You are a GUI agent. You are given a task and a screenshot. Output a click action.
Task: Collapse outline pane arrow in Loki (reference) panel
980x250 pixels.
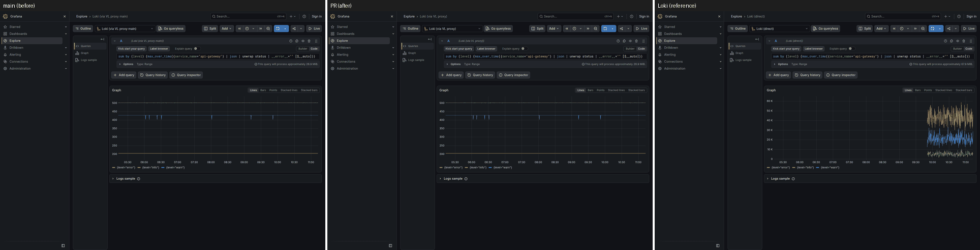click(757, 39)
